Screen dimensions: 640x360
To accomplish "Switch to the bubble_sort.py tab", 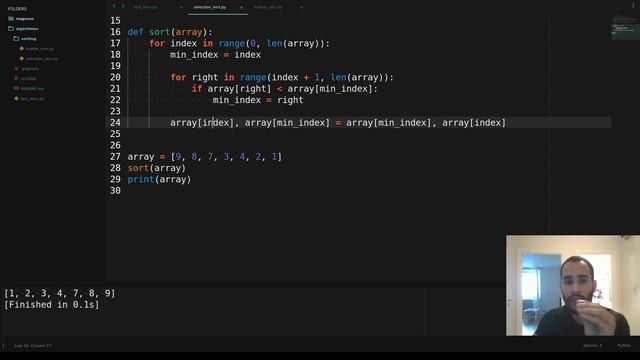I will click(x=268, y=7).
